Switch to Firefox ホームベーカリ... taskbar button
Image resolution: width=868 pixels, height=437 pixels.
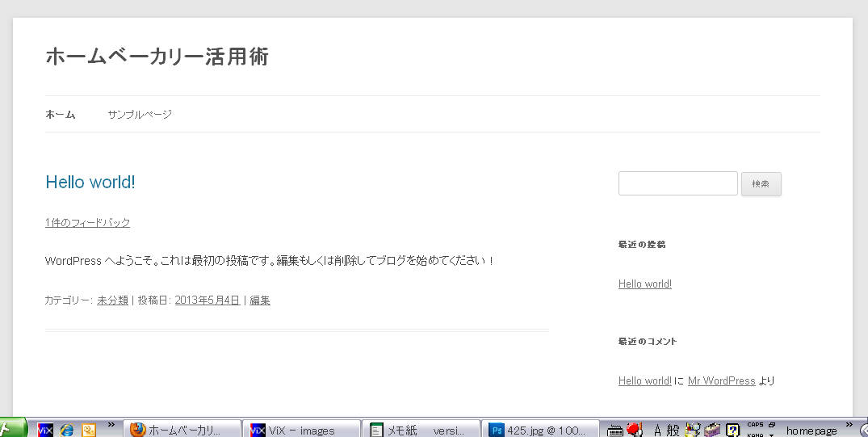click(182, 429)
